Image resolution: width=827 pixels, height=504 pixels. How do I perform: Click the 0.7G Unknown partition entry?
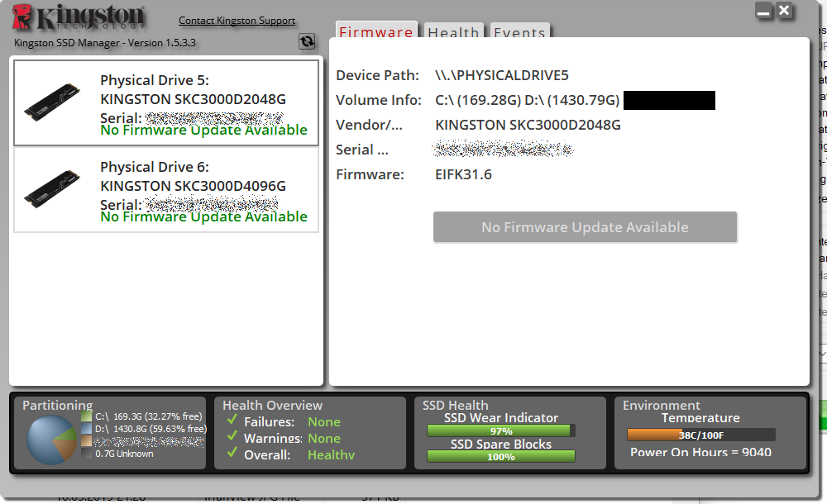(124, 454)
